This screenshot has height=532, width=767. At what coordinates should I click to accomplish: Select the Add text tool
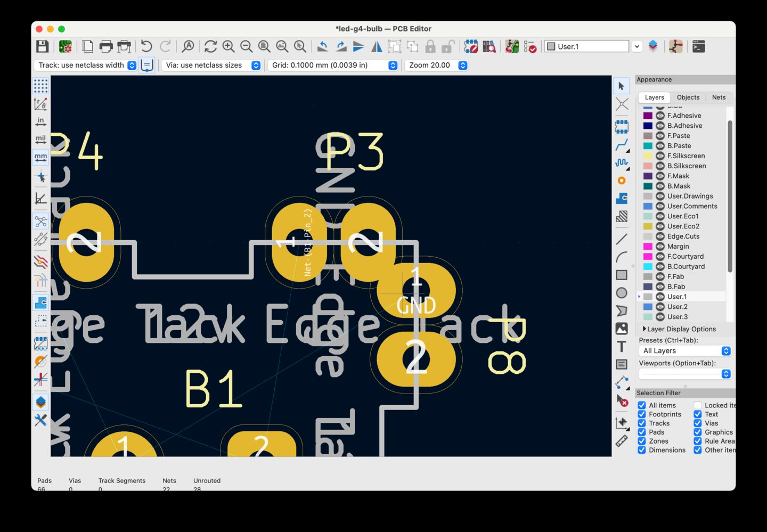coord(622,347)
